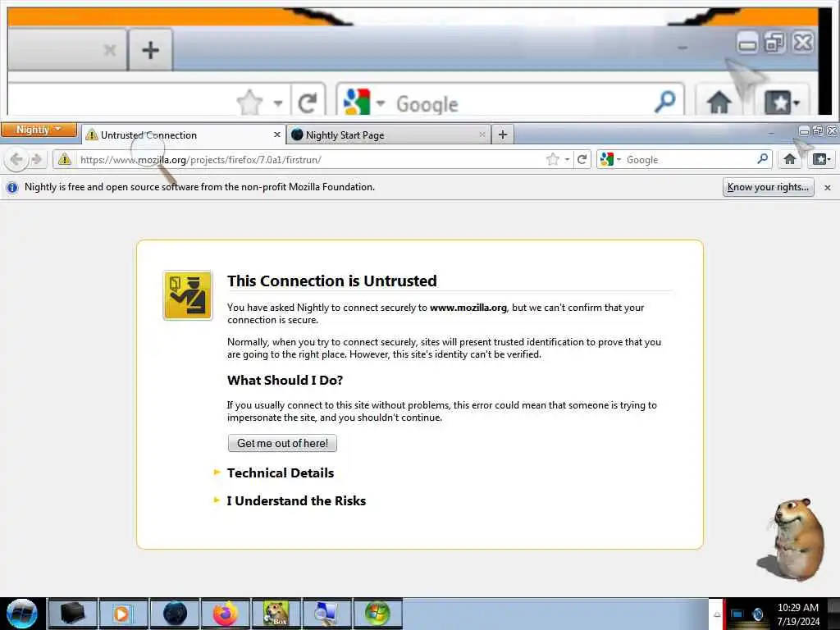Open the orange Nightly application menu
This screenshot has height=630, width=840.
point(39,130)
